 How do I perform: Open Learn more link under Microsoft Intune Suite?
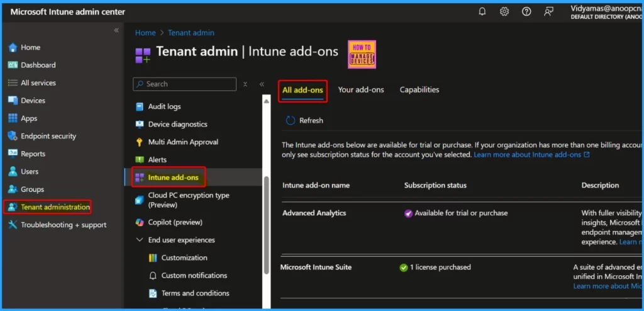[x=608, y=286]
